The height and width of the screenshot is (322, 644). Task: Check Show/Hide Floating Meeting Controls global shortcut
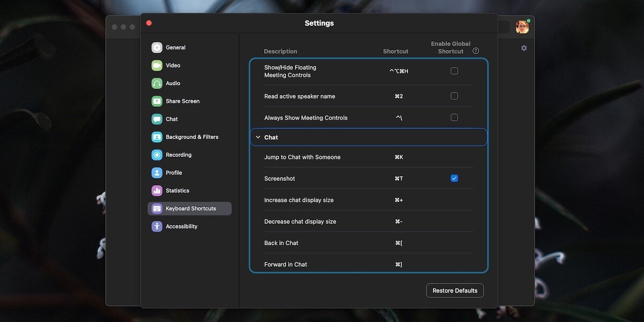click(454, 70)
